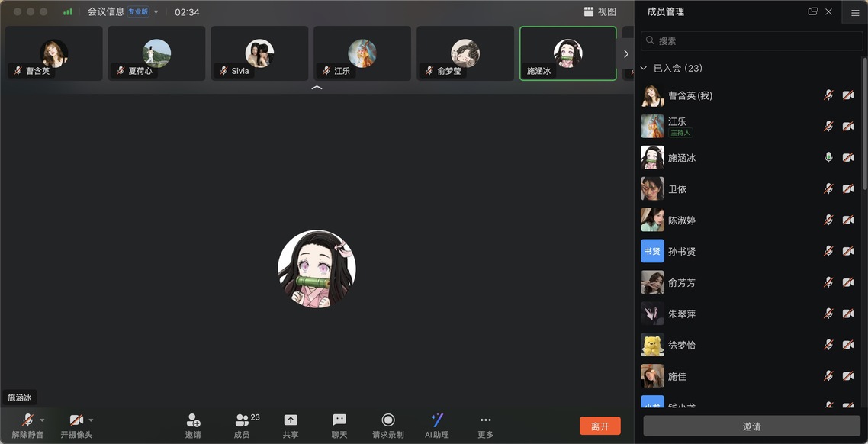This screenshot has height=444, width=868.
Task: Click the camera icon in 江乐's row
Action: tap(848, 126)
